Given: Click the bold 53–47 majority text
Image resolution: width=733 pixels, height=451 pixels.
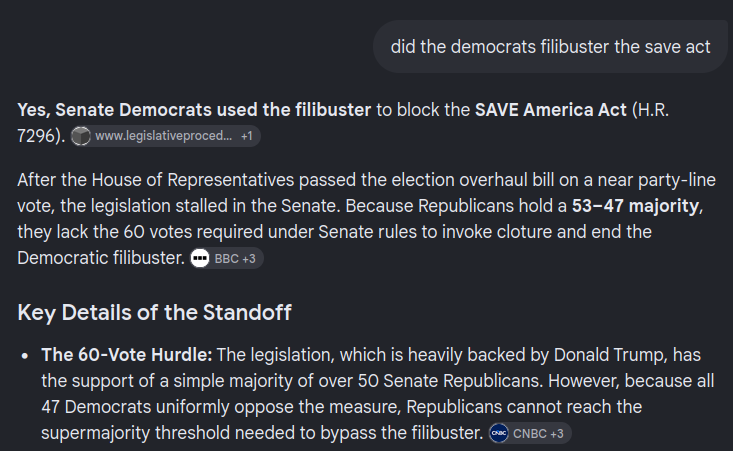Looking at the screenshot, I should (x=635, y=206).
